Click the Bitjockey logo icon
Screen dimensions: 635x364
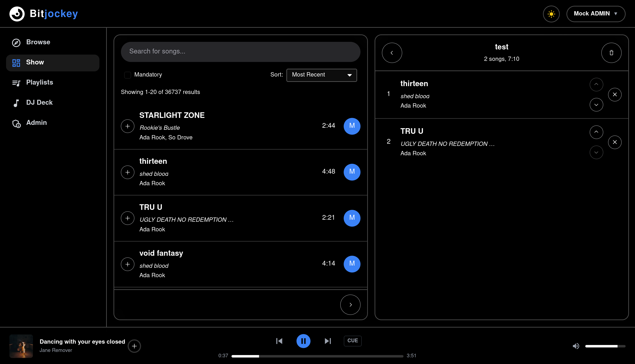17,14
